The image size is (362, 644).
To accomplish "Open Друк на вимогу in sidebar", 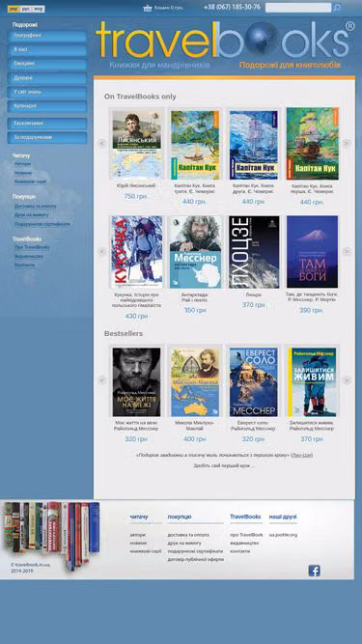I will [31, 214].
